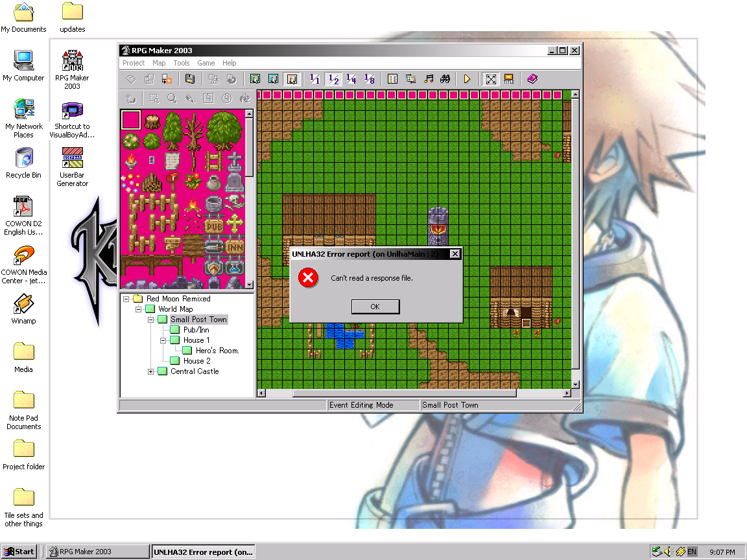The height and width of the screenshot is (560, 747).
Task: Open the UserBar Generator desktop icon
Action: coord(73,167)
